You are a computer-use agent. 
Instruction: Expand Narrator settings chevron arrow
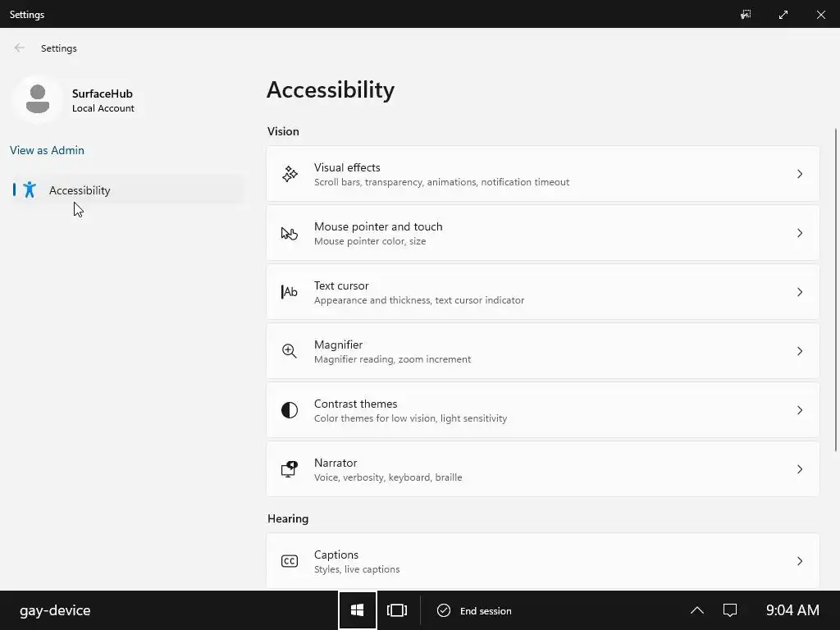click(x=800, y=469)
